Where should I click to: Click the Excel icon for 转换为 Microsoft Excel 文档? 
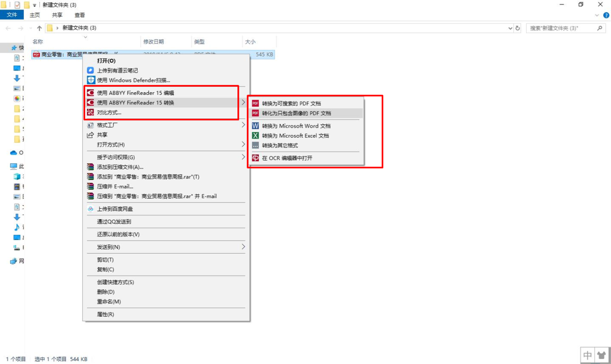pyautogui.click(x=255, y=136)
